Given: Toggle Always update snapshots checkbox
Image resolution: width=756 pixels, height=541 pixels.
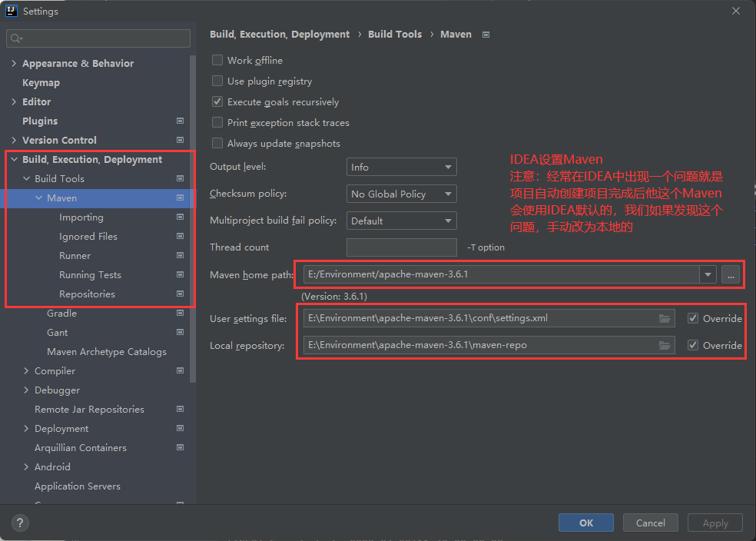Looking at the screenshot, I should tap(217, 143).
